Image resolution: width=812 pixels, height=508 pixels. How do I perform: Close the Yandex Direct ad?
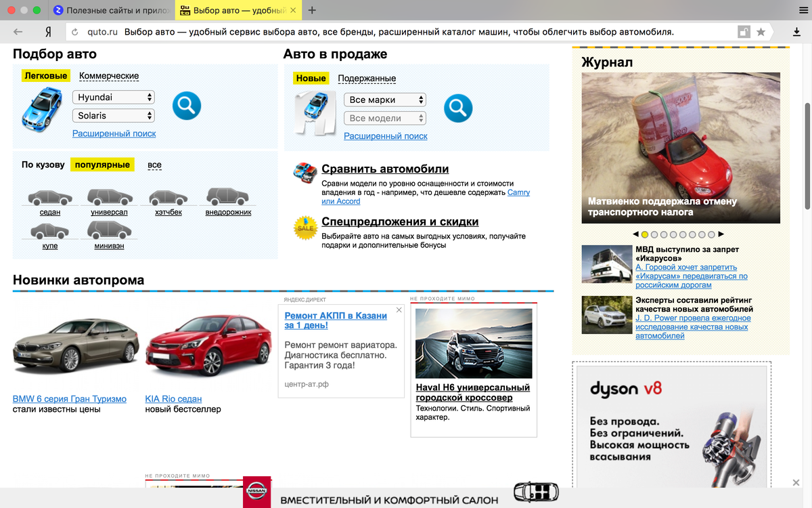399,310
